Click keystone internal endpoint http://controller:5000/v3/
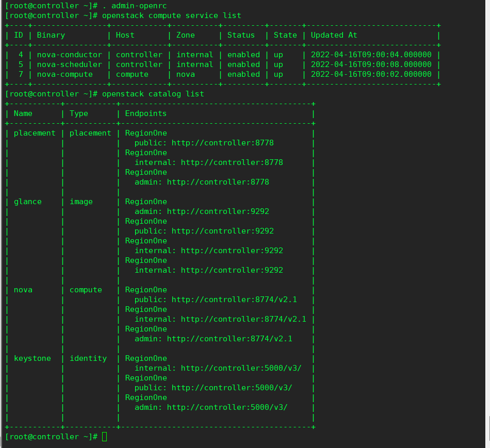The width and height of the screenshot is (490, 448). tap(241, 368)
